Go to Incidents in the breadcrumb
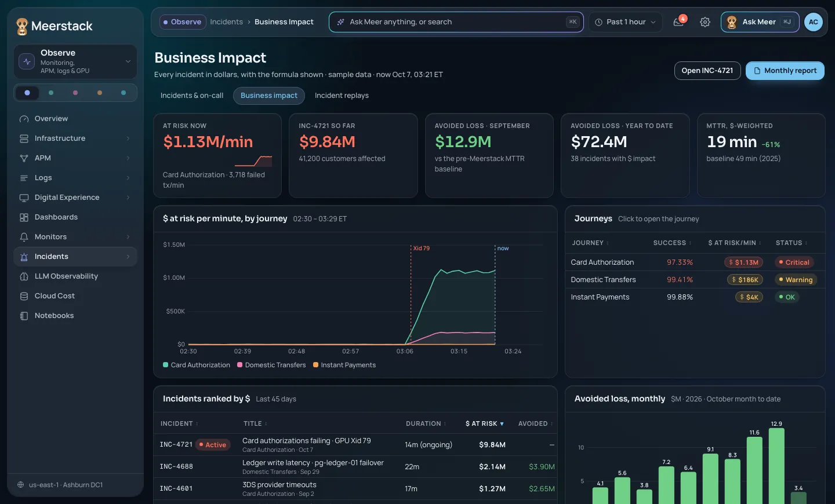The width and height of the screenshot is (835, 504). (x=226, y=22)
